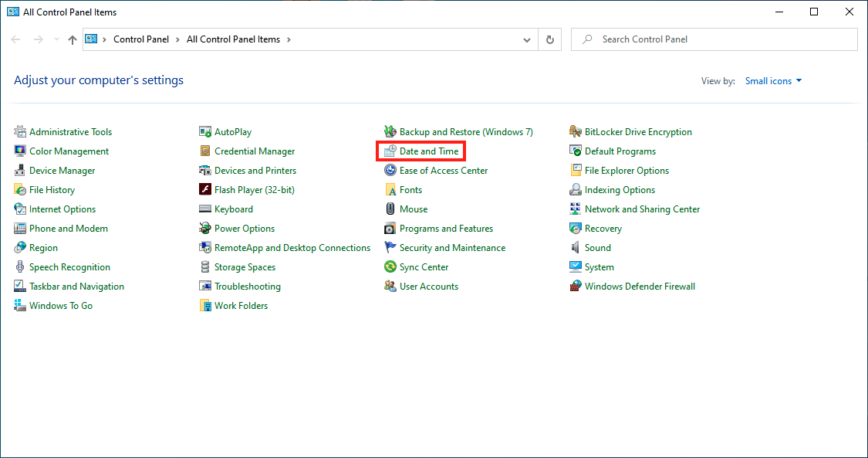Expand chevron after Control Panel breadcrumb
Image resolution: width=868 pixels, height=458 pixels.
pos(177,40)
